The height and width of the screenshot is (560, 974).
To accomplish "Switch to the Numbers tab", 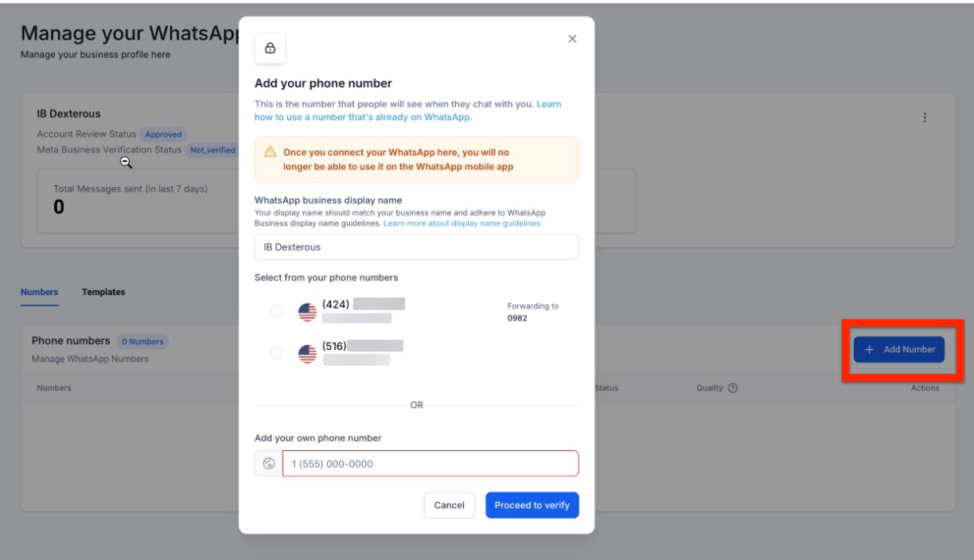I will click(39, 292).
